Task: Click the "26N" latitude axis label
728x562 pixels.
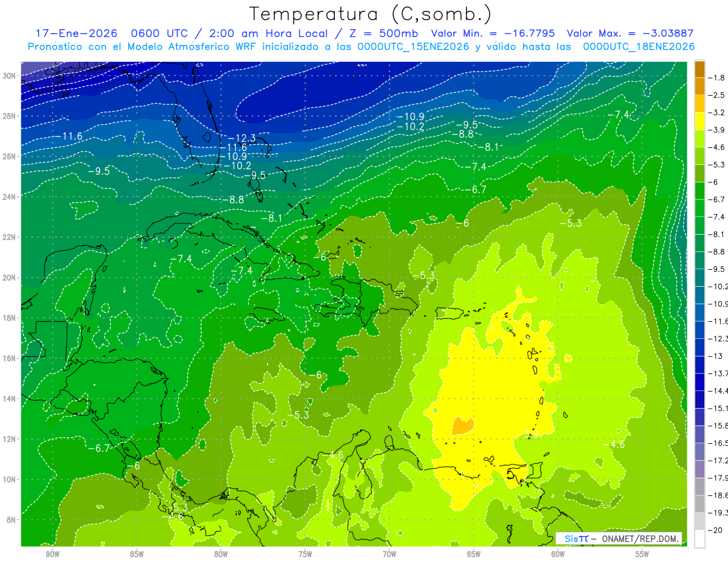Action: [9, 156]
